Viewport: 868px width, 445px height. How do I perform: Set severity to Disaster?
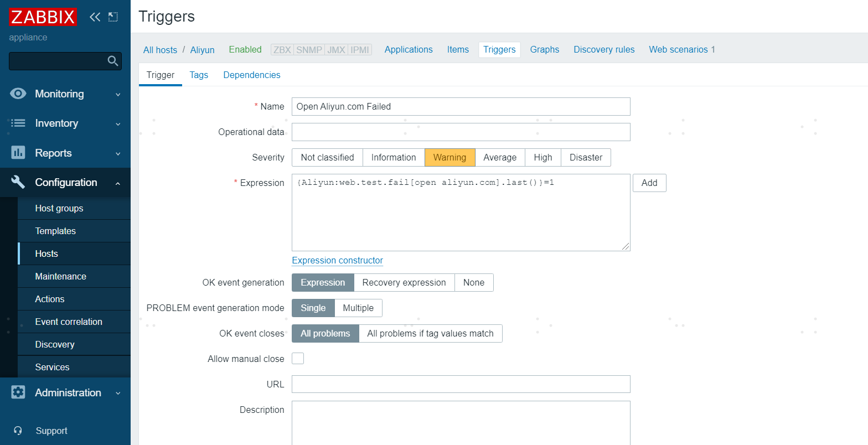[586, 157]
